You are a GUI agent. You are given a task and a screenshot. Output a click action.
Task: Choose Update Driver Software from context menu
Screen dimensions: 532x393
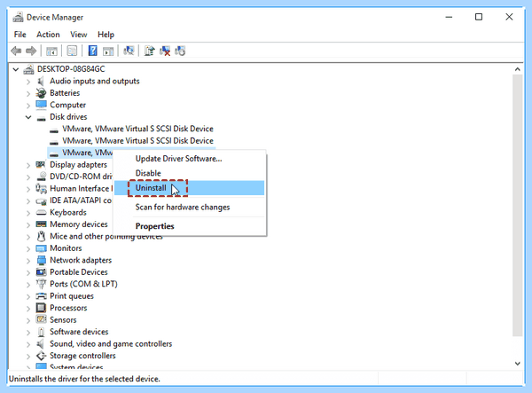coord(190,159)
